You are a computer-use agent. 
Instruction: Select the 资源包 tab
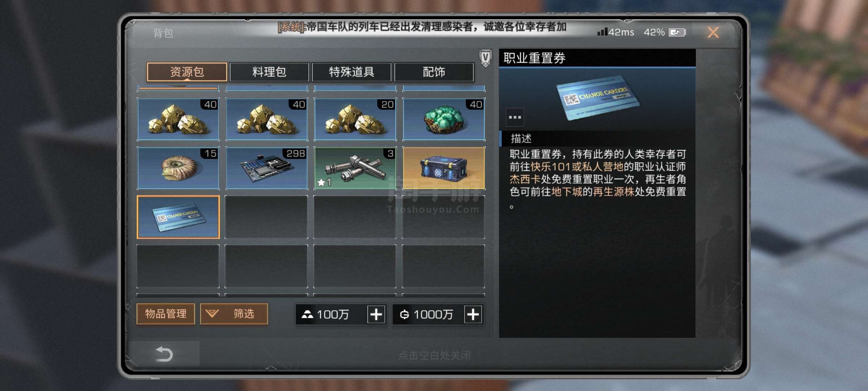tap(187, 72)
